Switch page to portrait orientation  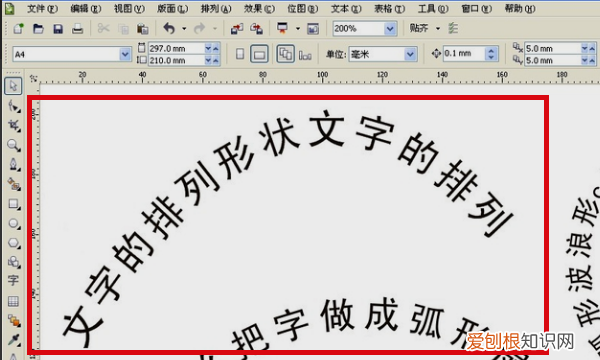(x=240, y=54)
